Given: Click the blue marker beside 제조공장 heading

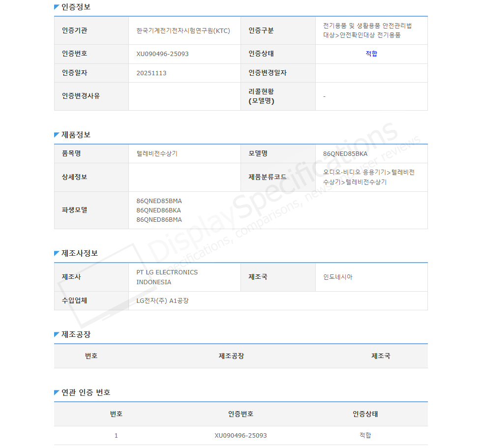Looking at the screenshot, I should point(57,334).
